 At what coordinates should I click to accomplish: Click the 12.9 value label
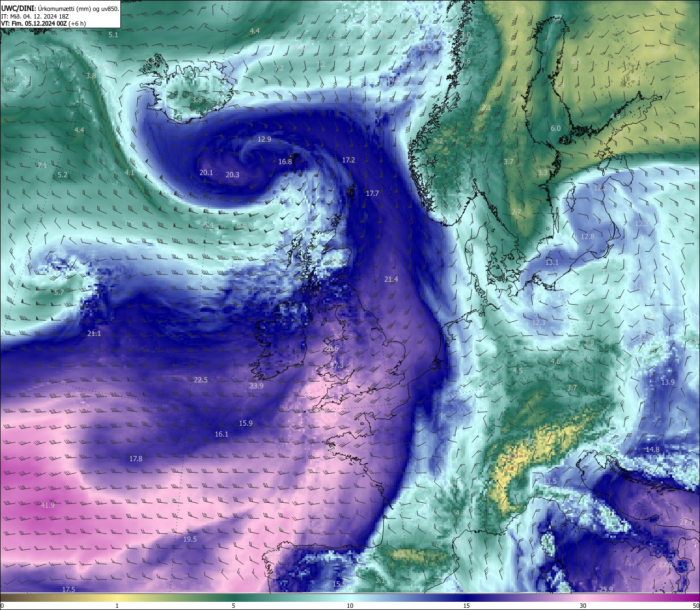264,140
